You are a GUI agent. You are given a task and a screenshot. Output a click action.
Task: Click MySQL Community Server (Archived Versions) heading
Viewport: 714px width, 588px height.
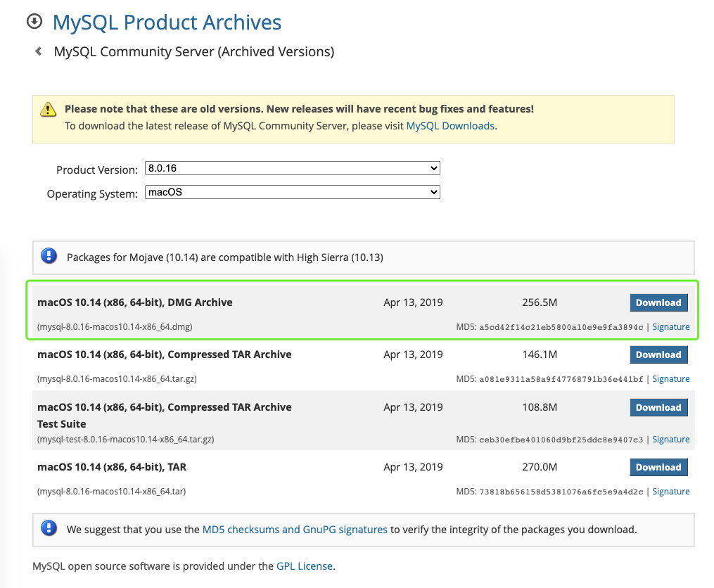click(x=194, y=51)
